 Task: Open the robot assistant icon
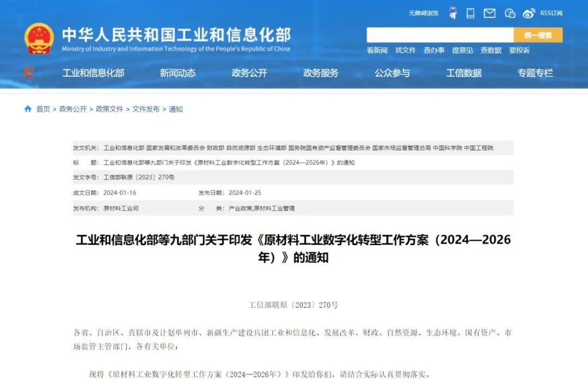tap(453, 13)
